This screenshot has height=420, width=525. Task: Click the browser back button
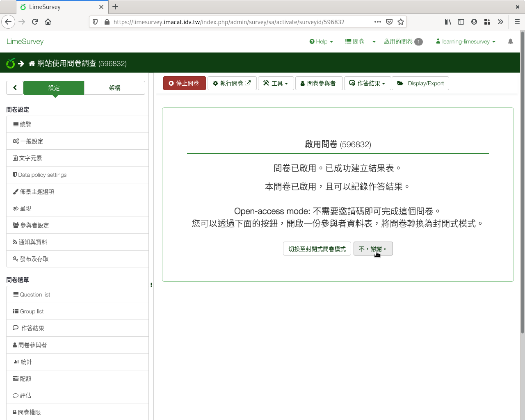(8, 22)
